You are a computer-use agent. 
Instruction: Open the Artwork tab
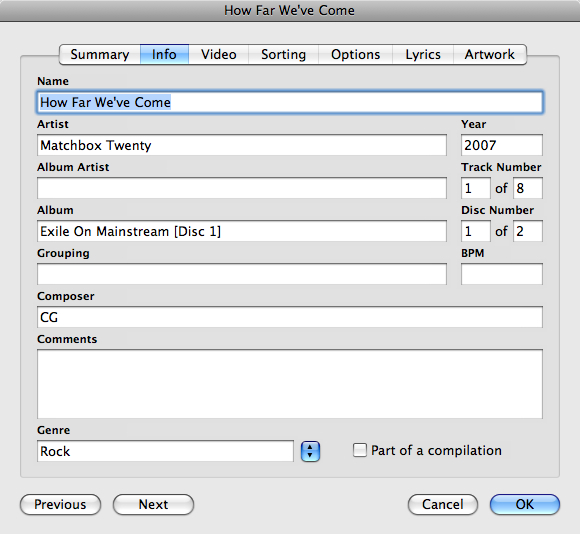pos(490,54)
